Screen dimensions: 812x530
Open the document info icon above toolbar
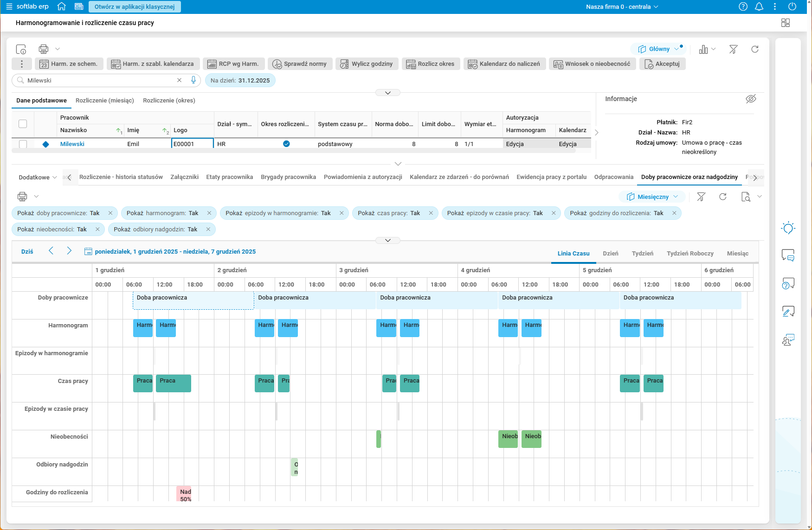click(x=21, y=49)
